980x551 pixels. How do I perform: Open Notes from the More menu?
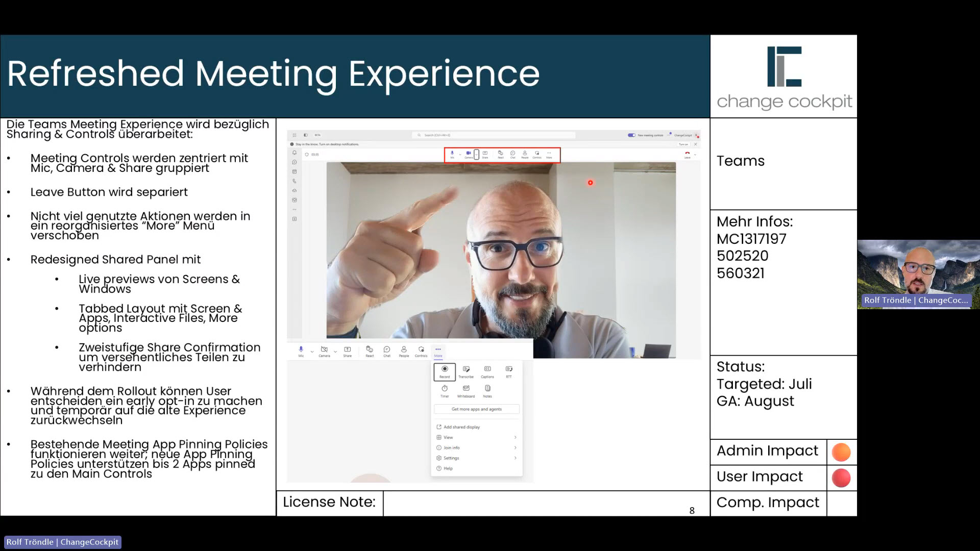pyautogui.click(x=487, y=391)
